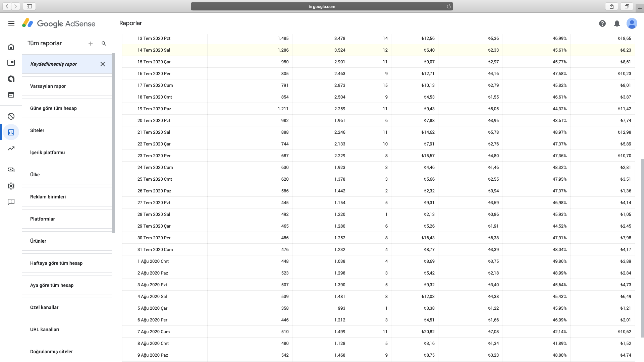Image resolution: width=644 pixels, height=362 pixels.
Task: Send feedback via sidebar icon
Action: (x=11, y=202)
